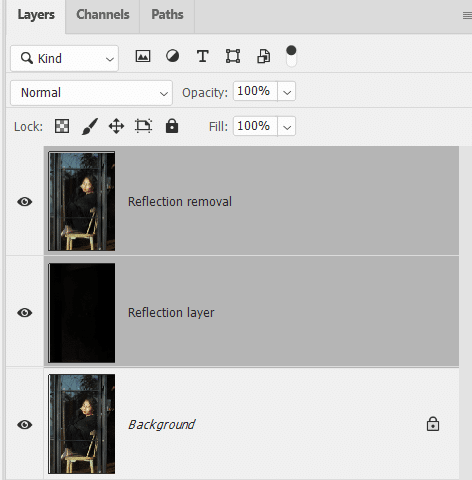Filter for smart objects icon
Viewport: 472px width, 480px height.
(x=263, y=56)
